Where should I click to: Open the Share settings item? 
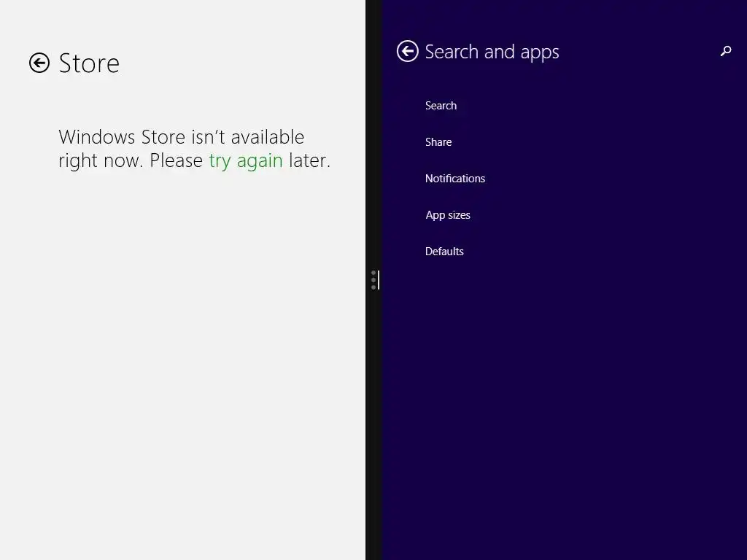438,142
